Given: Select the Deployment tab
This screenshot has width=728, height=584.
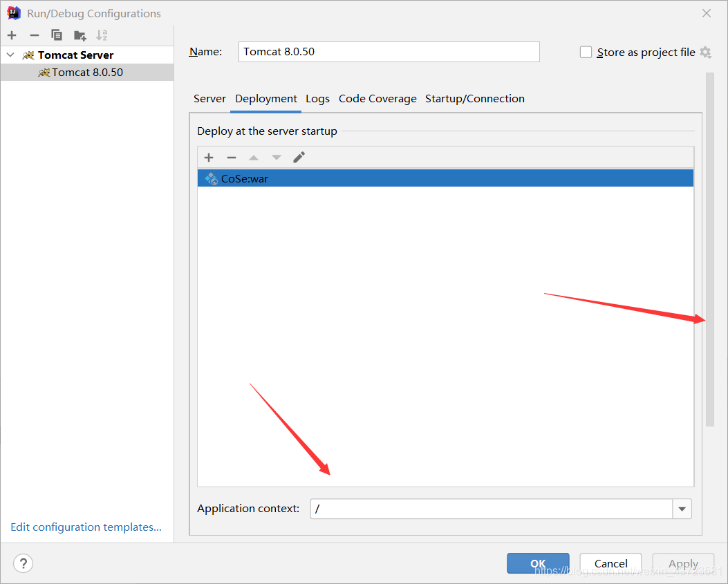Looking at the screenshot, I should coord(266,98).
